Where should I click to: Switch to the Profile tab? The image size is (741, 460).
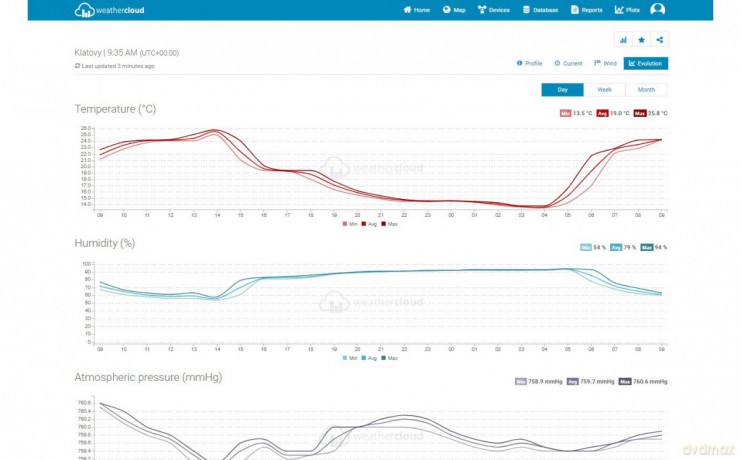point(529,63)
